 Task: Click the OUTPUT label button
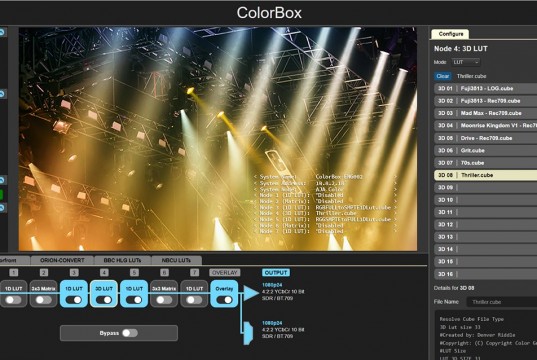276,273
